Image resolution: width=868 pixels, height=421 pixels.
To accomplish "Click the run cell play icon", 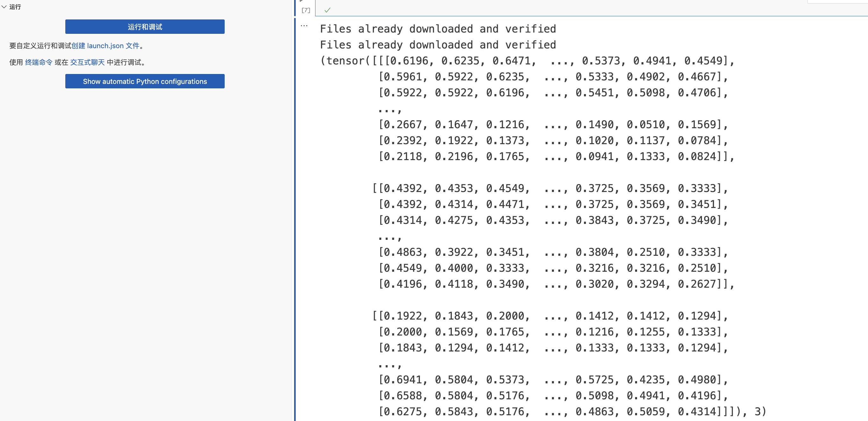I will [301, 1].
